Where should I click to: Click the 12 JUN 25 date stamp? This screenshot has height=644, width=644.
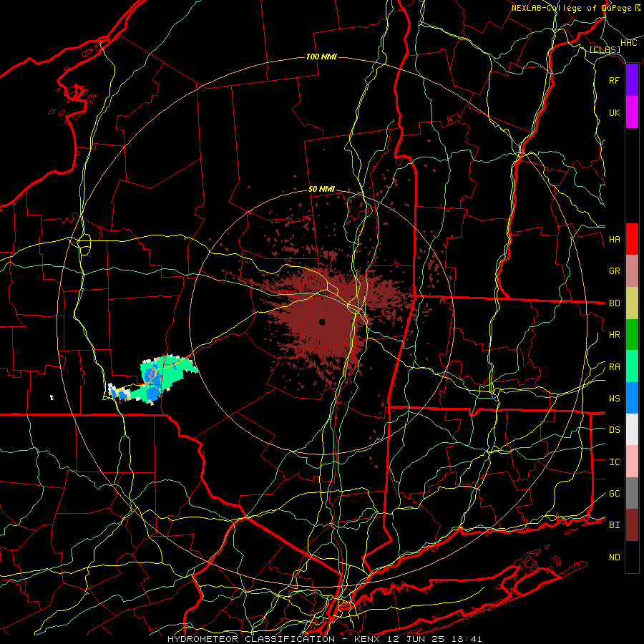(x=418, y=639)
